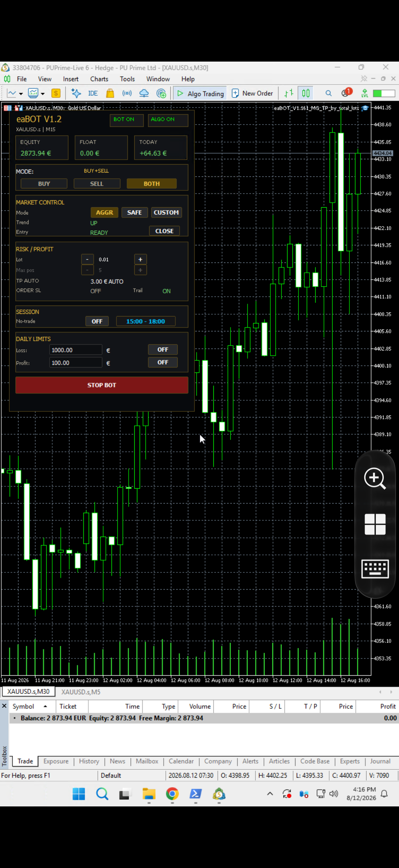Open the Window menu

click(158, 79)
